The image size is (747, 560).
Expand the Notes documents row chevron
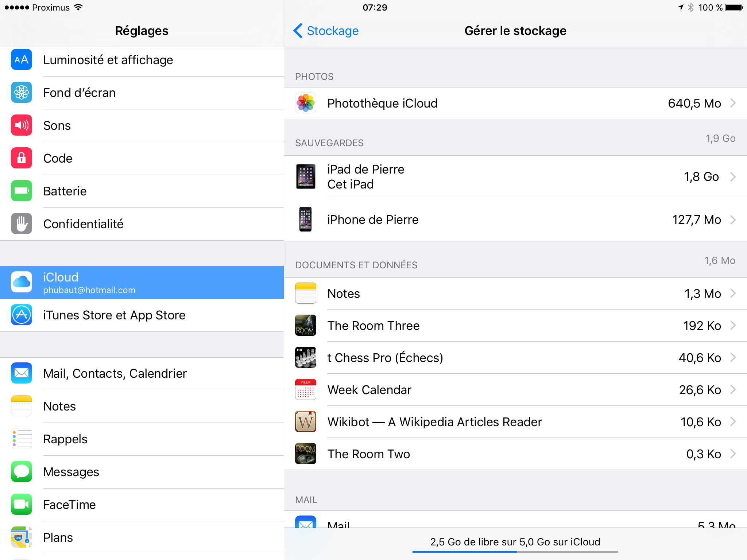tap(733, 293)
